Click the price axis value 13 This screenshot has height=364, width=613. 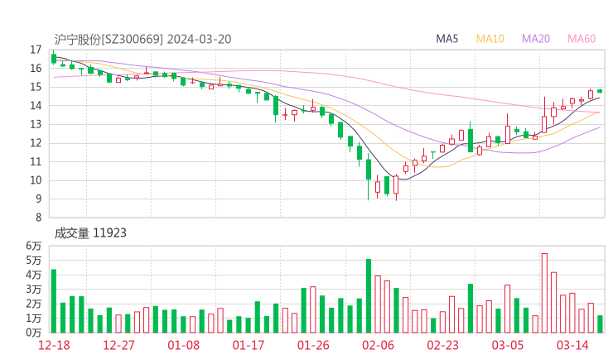tap(36, 125)
